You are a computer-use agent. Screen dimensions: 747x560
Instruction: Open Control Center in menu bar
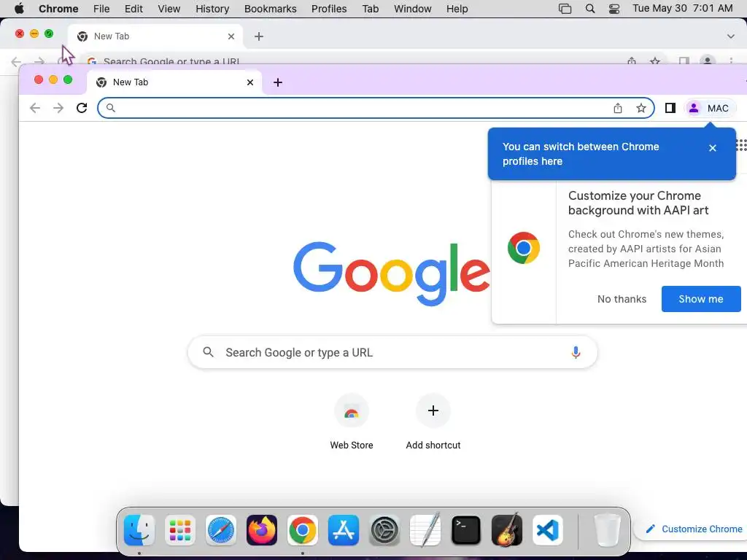point(614,9)
